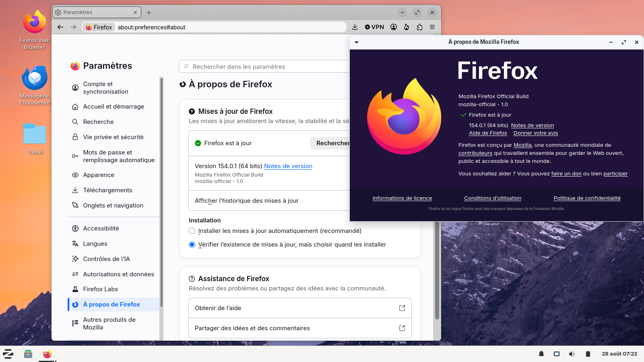Open Vie privée et sécurité settings

(114, 137)
